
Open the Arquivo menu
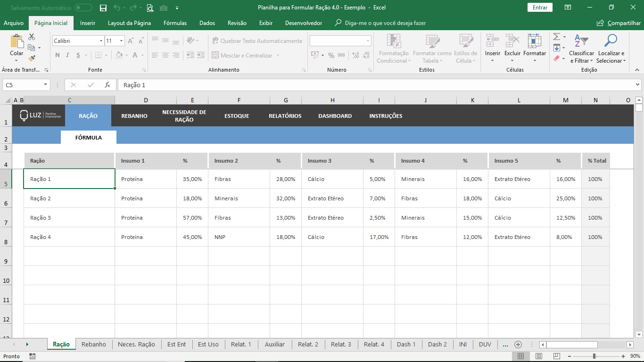(x=14, y=23)
